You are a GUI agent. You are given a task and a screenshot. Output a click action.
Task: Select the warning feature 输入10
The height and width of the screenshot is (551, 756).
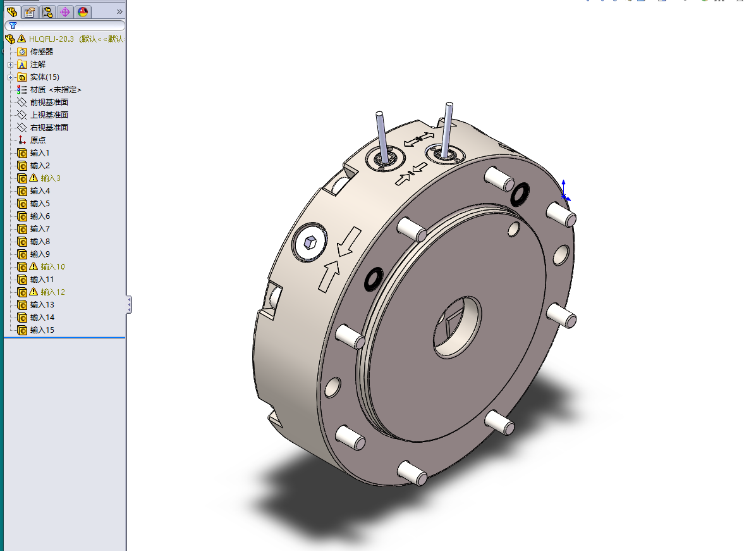[52, 267]
